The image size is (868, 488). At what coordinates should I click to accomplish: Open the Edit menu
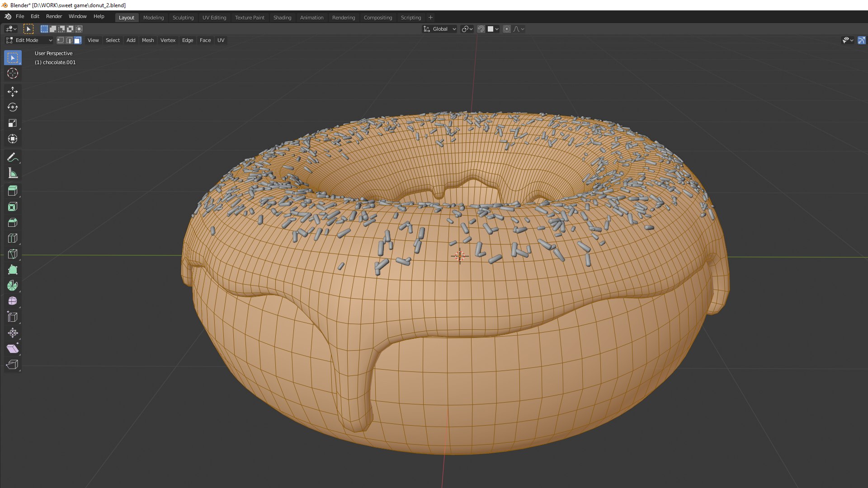click(35, 16)
